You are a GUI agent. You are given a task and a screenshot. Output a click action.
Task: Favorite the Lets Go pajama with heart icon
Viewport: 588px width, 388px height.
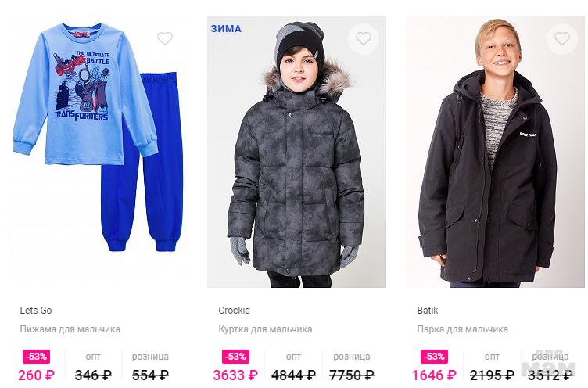[x=165, y=38]
